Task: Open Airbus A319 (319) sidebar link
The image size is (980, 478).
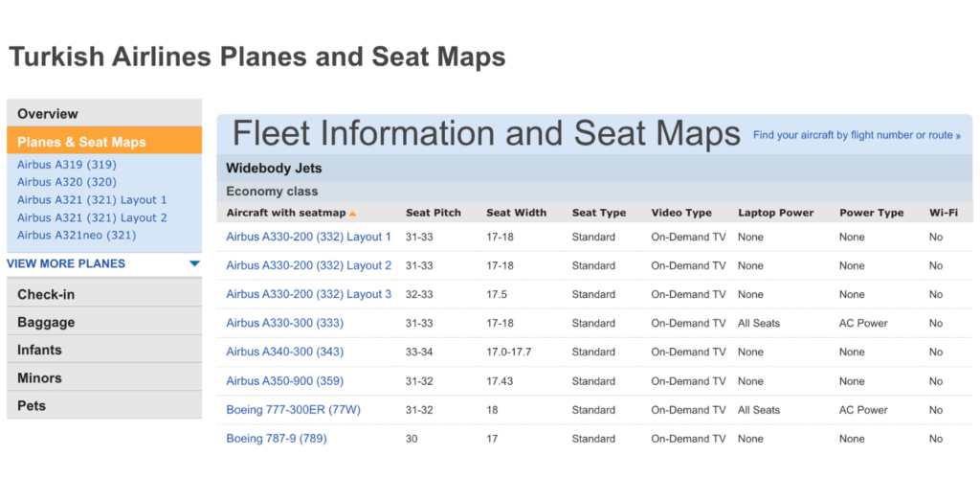Action: pyautogui.click(x=67, y=165)
